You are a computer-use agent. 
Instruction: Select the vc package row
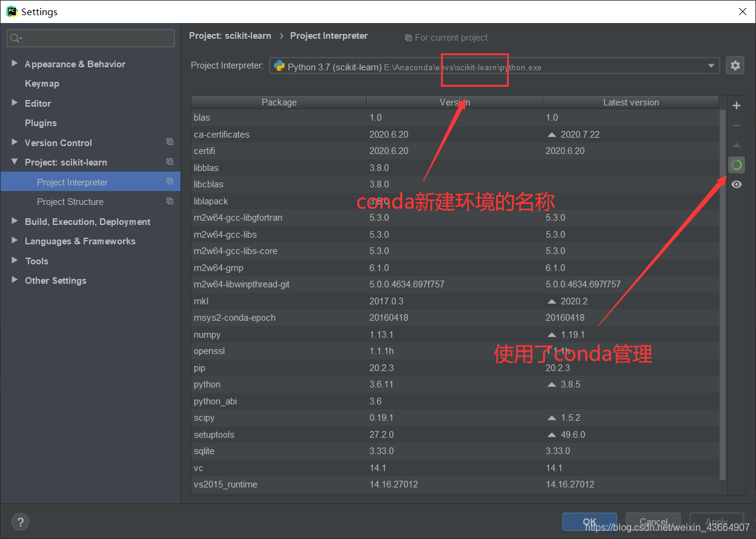tap(455, 468)
